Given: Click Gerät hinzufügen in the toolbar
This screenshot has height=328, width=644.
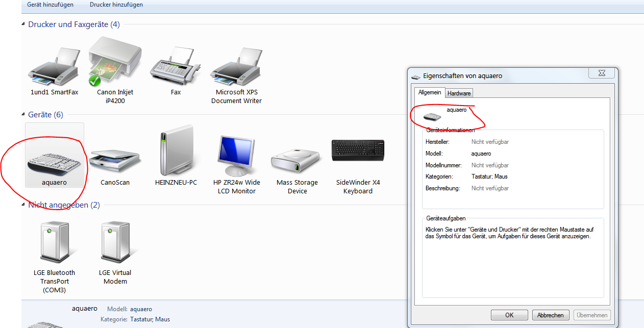Looking at the screenshot, I should tap(50, 5).
